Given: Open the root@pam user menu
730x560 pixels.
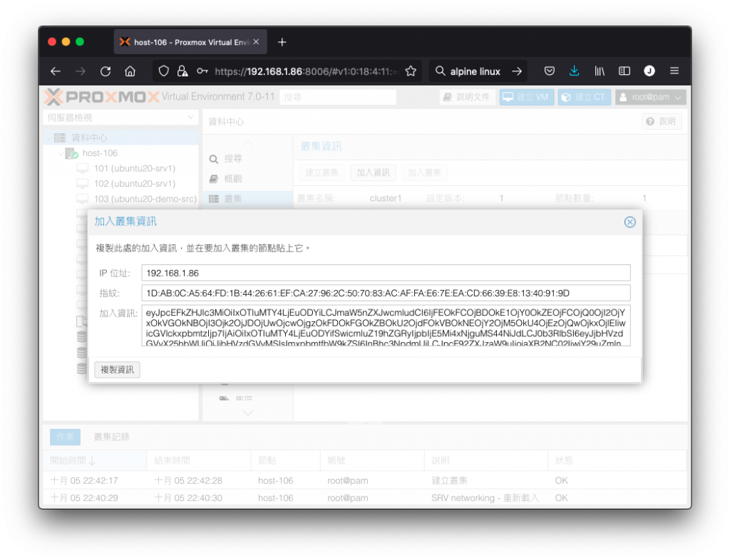Looking at the screenshot, I should (x=650, y=97).
